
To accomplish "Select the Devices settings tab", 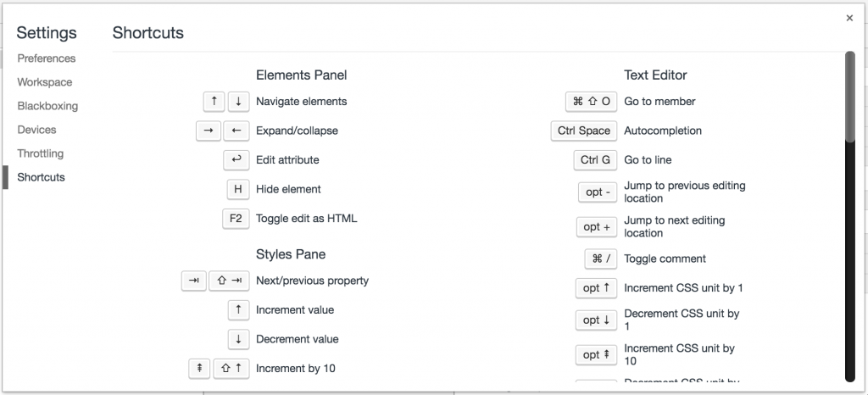I will (x=36, y=130).
